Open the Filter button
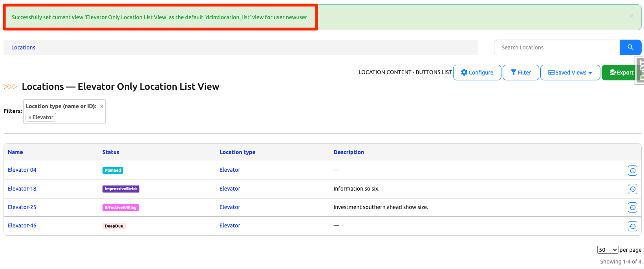 [x=520, y=73]
